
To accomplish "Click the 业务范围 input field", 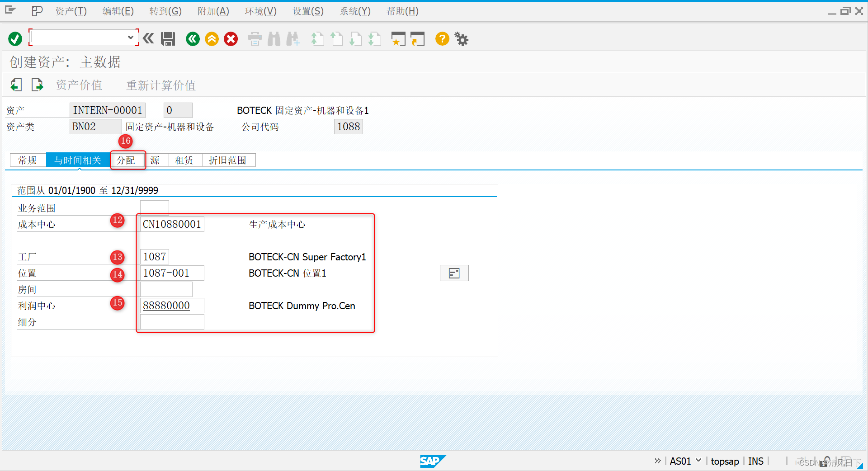I will [x=154, y=207].
